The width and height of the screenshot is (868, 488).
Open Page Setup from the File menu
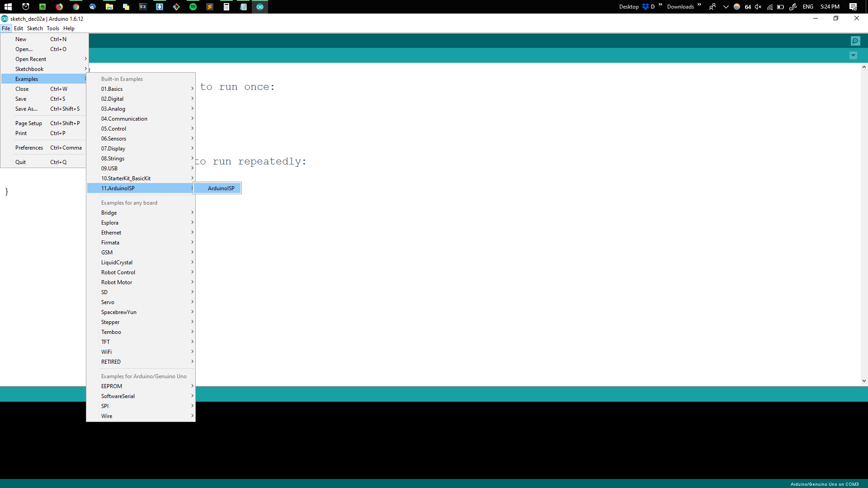[43, 123]
